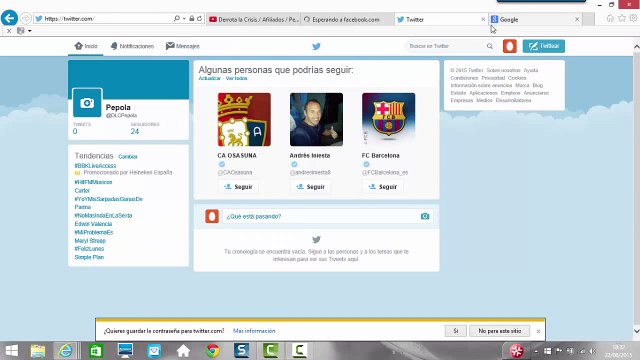Viewport: 640px width, 360px height.
Task: Open the Simple Plan trend
Action: [89, 257]
